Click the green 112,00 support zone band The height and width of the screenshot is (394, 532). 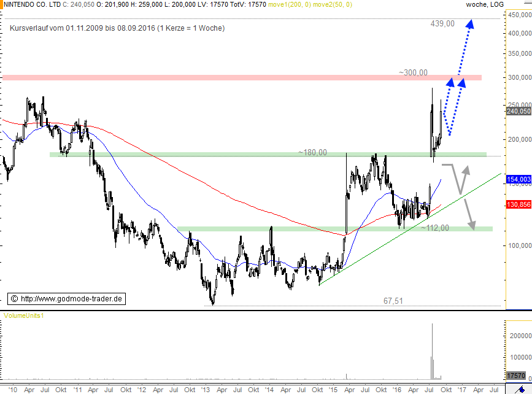tap(335, 229)
